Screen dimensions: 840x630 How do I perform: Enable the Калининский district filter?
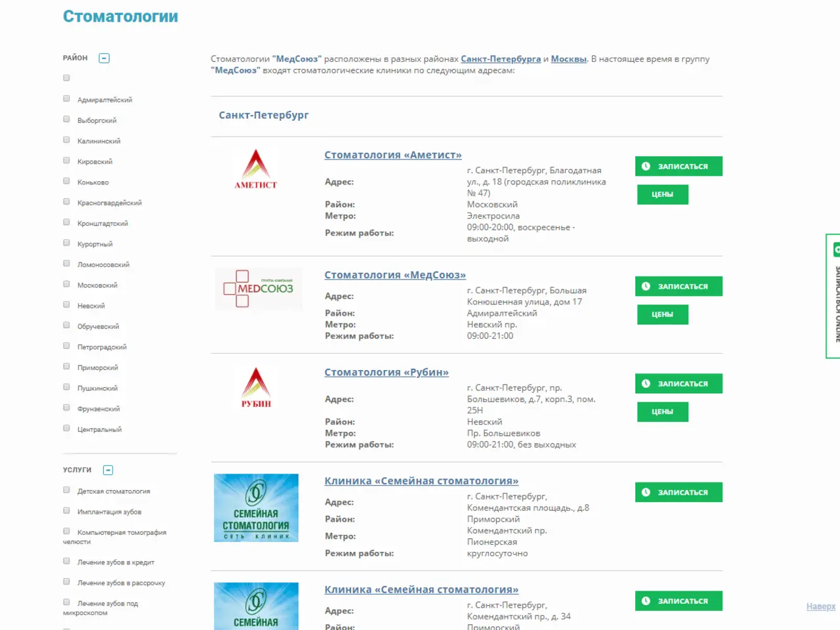(66, 140)
